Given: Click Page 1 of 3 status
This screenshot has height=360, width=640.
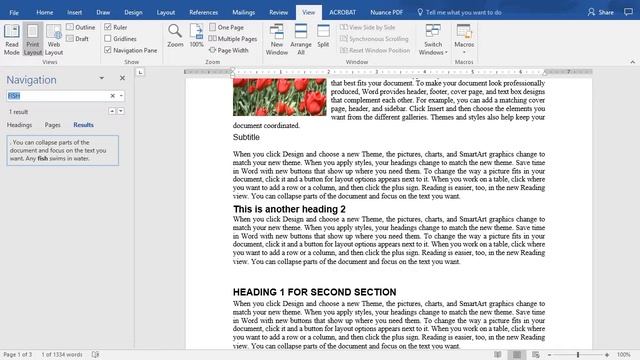Looking at the screenshot, I should tap(18, 355).
